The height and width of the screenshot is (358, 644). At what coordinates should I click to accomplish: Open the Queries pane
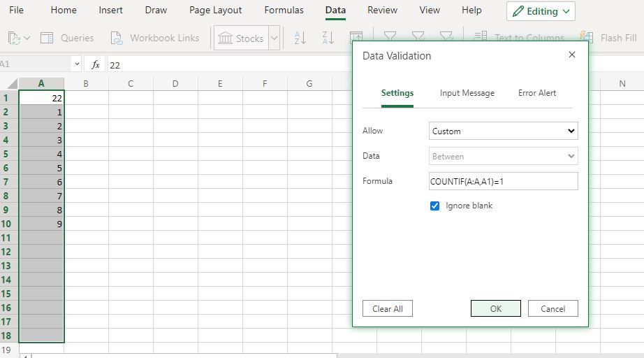point(67,38)
